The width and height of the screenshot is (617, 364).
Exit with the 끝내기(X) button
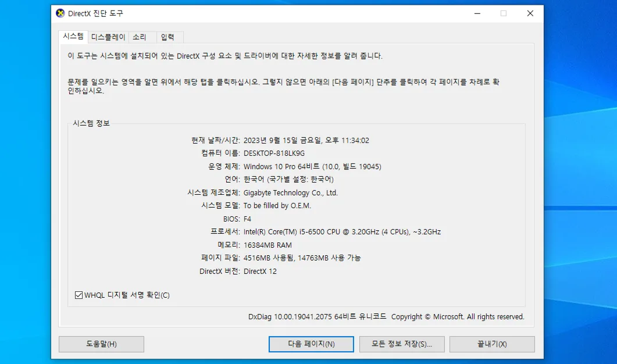coord(492,344)
